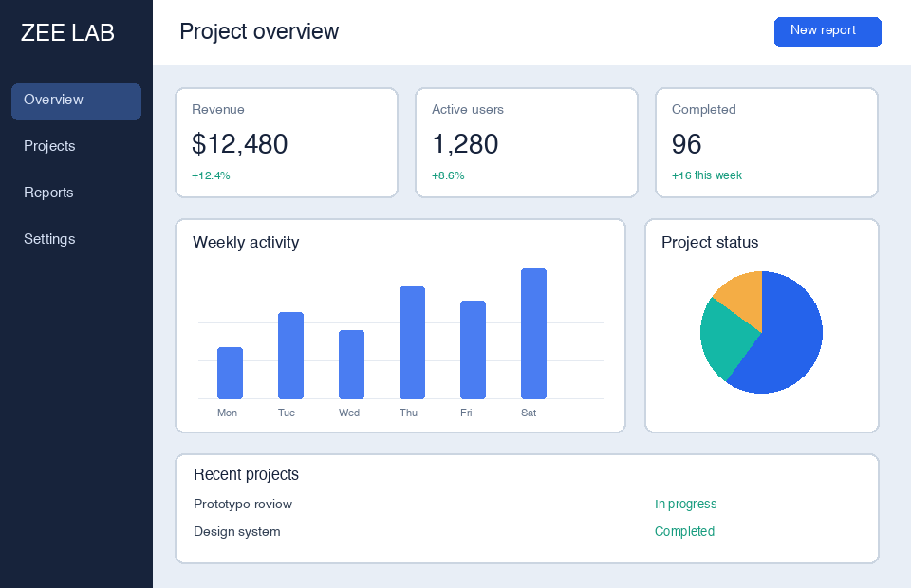Click the Thu bar in chart
This screenshot has height=588, width=911.
(x=412, y=343)
